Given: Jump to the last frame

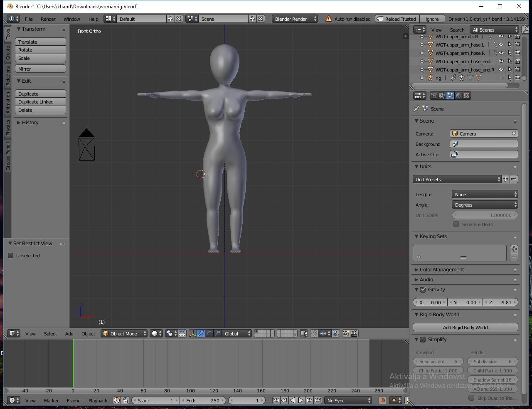Looking at the screenshot, I should (x=318, y=400).
